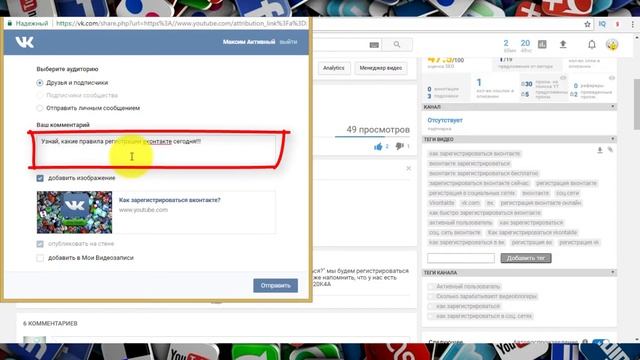This screenshot has height=360, width=640.
Task: Open the "Как зарегистрироваться вконтакте?" link title
Action: point(169,200)
